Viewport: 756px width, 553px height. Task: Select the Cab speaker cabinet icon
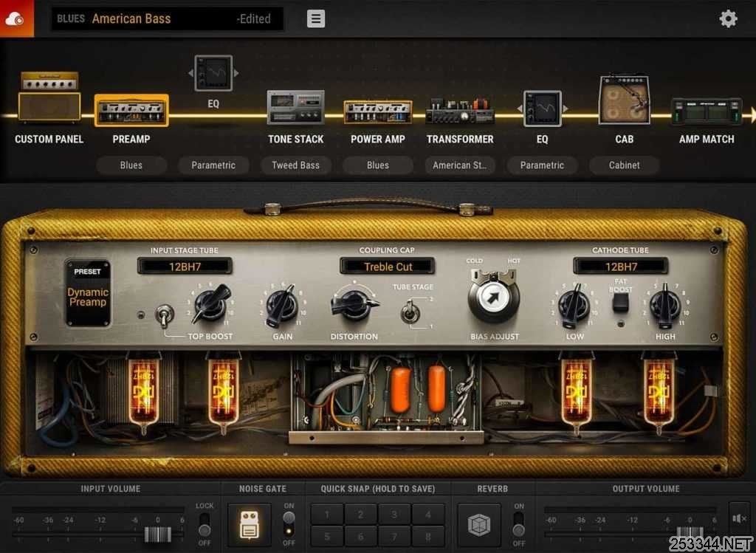click(x=625, y=100)
